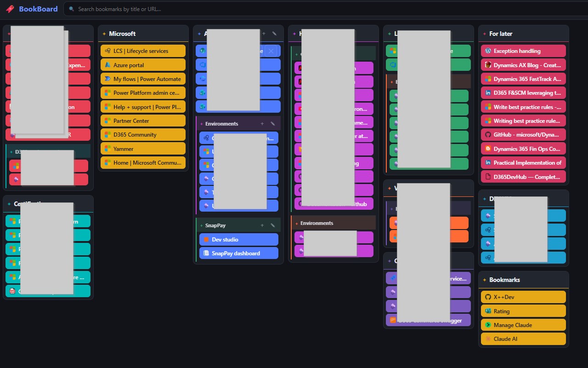Click the LCS favicon on the Lifecycle services card
The width and height of the screenshot is (588, 368).
tap(107, 51)
